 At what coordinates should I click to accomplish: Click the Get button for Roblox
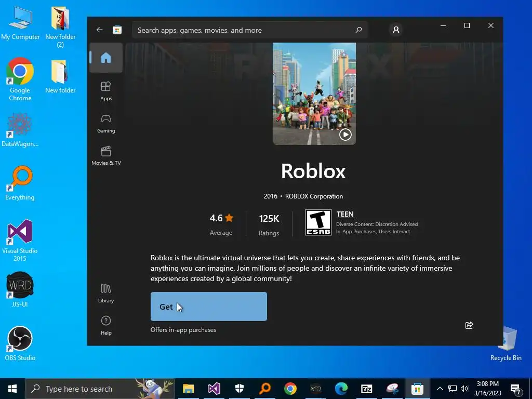209,307
